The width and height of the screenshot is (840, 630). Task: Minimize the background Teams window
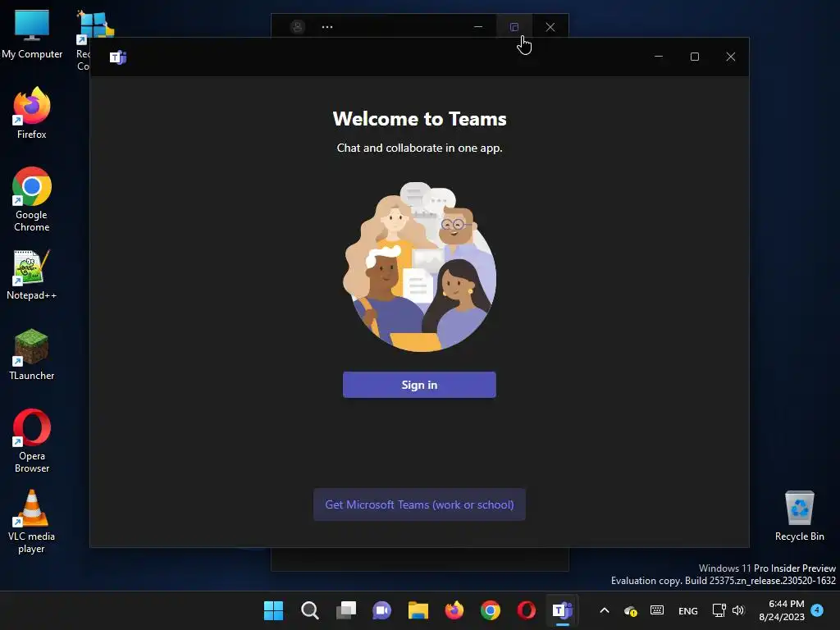(x=478, y=27)
